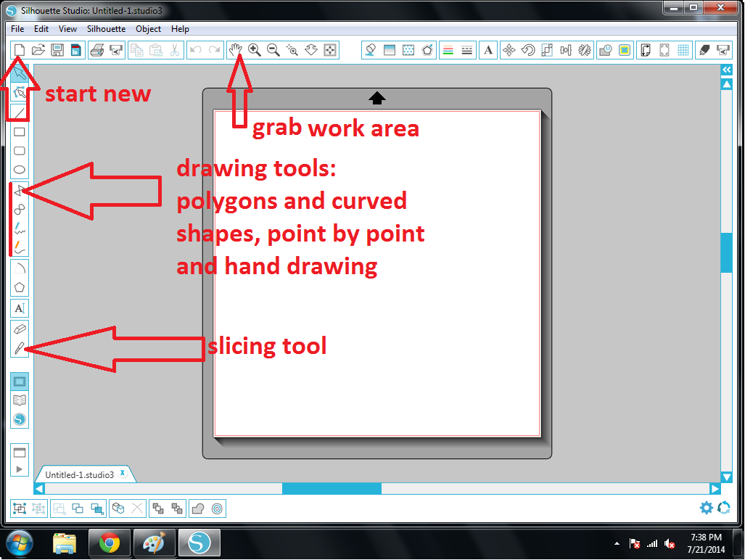Click the Redo arrow icon

[x=215, y=50]
